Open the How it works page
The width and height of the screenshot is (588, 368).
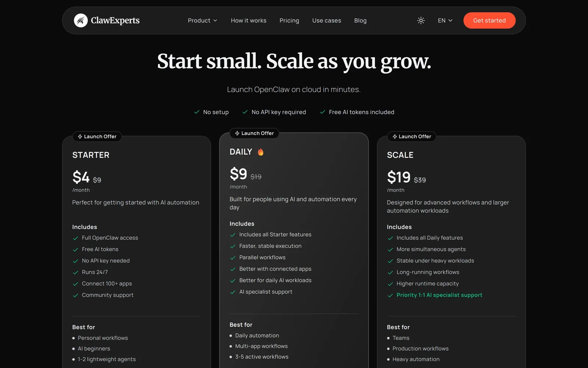248,21
